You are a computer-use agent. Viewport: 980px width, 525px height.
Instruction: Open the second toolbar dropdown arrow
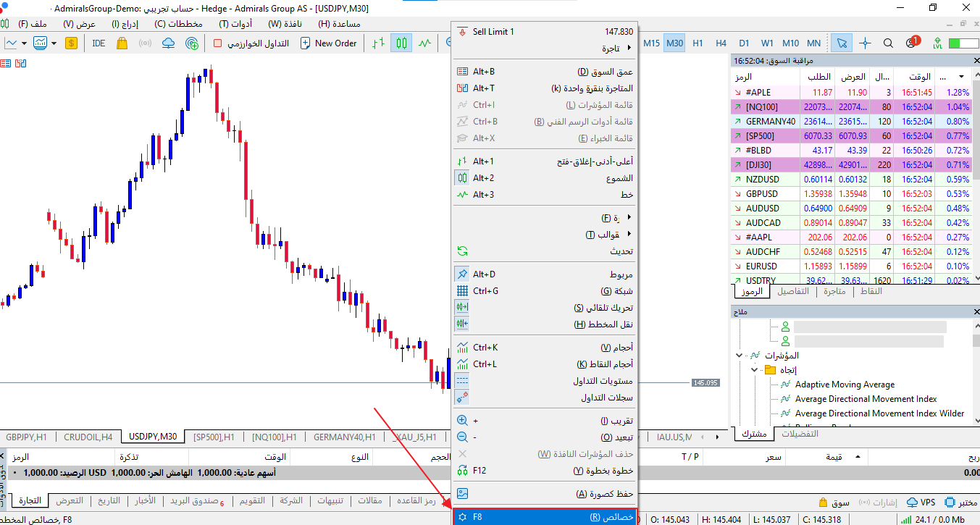[54, 43]
